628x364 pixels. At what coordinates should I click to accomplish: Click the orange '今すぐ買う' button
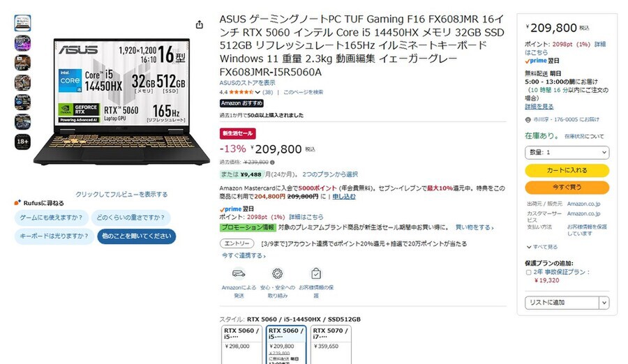coord(567,187)
